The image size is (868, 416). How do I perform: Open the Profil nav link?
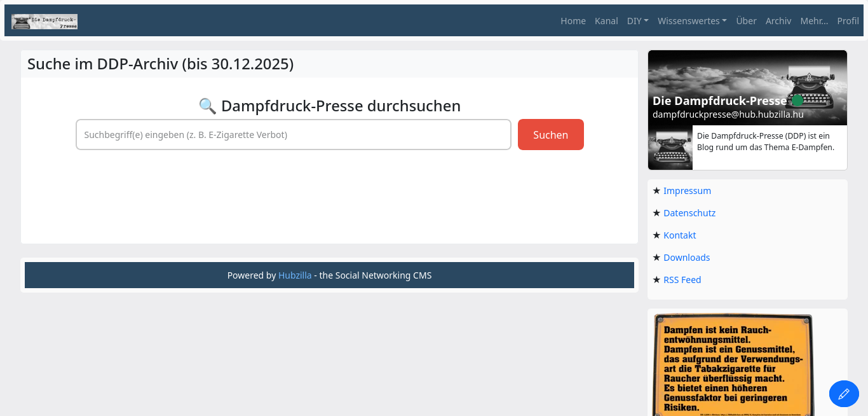(848, 21)
